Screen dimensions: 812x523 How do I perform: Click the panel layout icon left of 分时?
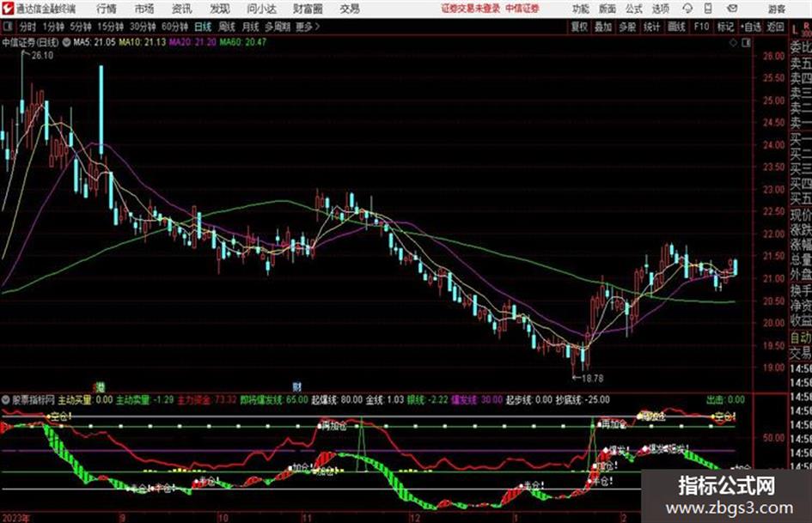tap(7, 27)
